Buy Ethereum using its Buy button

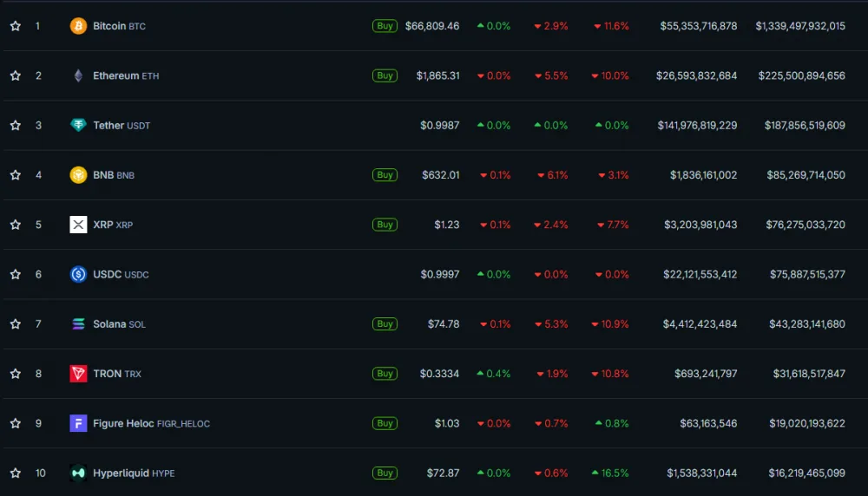[x=385, y=75]
